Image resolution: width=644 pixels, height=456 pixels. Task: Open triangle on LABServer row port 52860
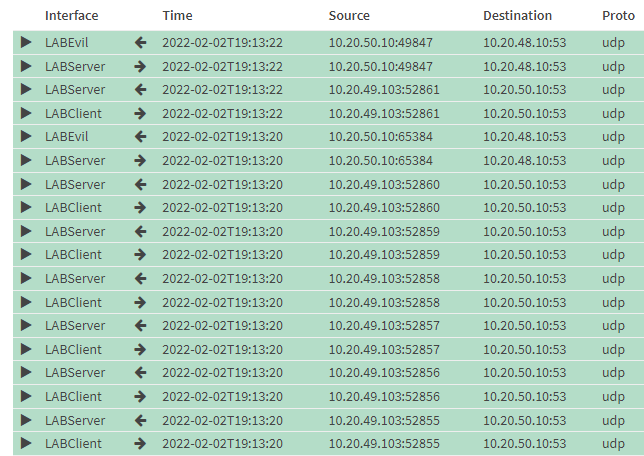pos(26,184)
